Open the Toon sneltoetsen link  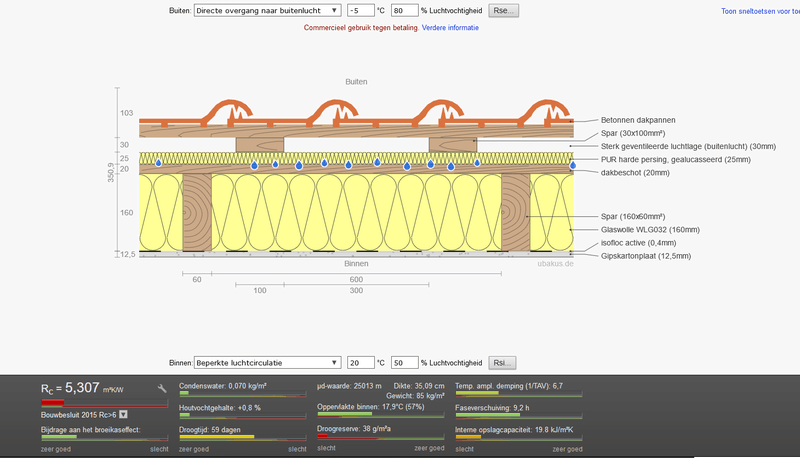(760, 11)
